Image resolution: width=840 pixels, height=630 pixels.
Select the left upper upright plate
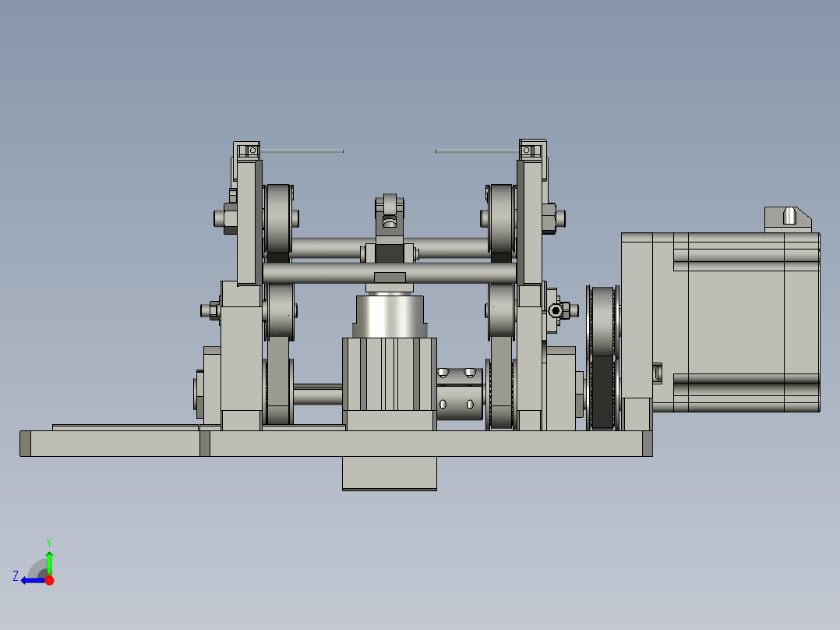click(x=249, y=222)
